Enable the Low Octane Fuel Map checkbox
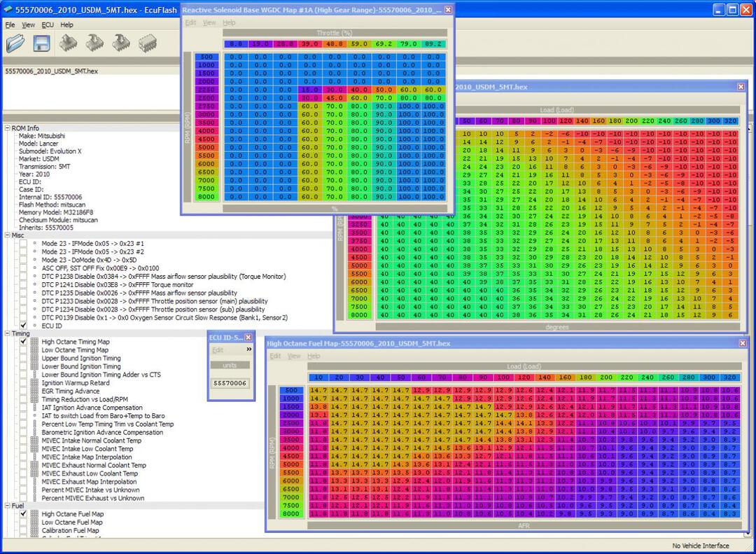This screenshot has height=554, width=756. pos(23,522)
